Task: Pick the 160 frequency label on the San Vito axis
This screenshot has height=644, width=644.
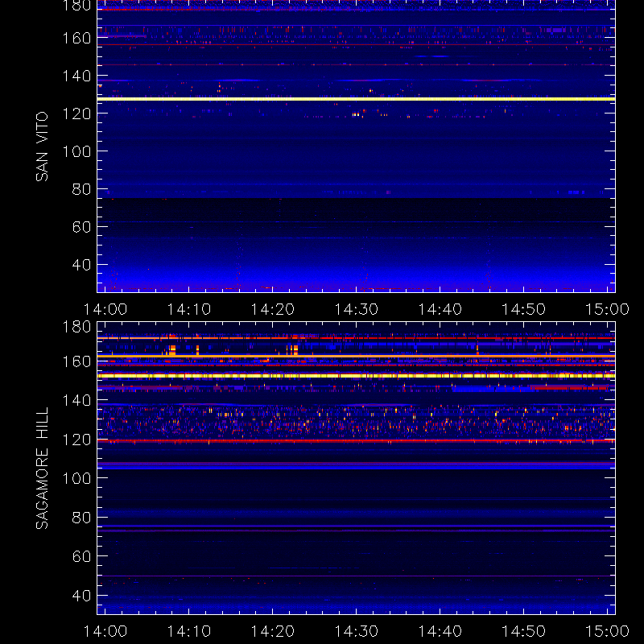Action: pos(76,38)
